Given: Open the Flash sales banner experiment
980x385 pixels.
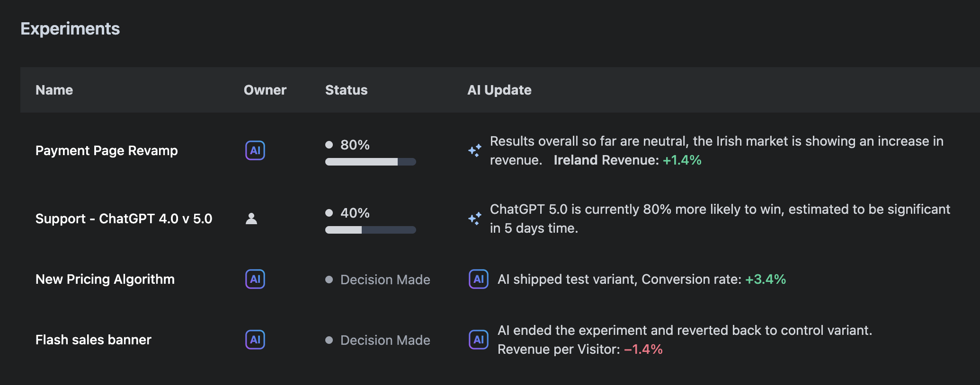Looking at the screenshot, I should (93, 340).
